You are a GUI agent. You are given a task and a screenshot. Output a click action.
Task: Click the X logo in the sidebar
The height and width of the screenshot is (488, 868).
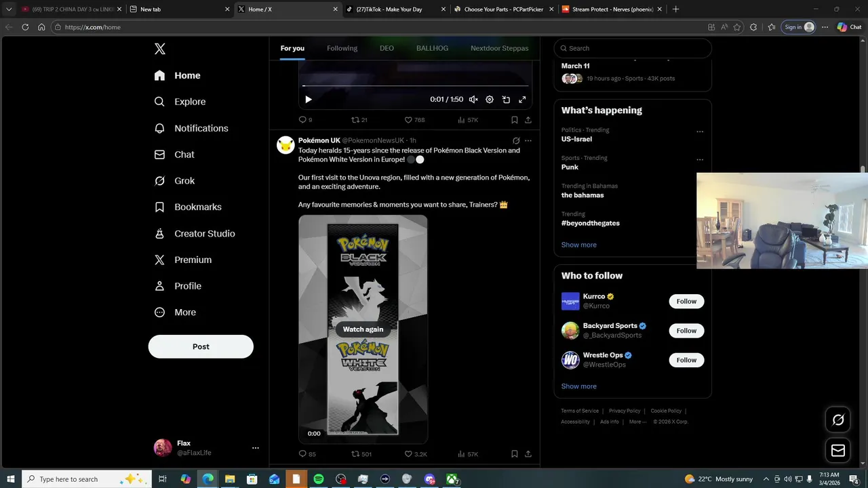click(159, 49)
